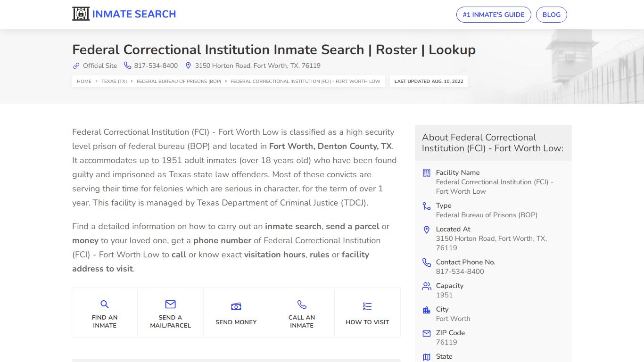Viewport: 644px width, 362px height.
Task: Open the SEND A MAIL/PARCEL tile label
Action: pyautogui.click(x=170, y=321)
